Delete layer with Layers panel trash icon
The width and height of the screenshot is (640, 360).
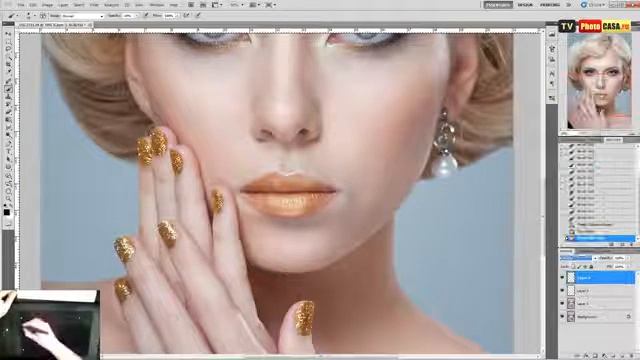coord(631,356)
